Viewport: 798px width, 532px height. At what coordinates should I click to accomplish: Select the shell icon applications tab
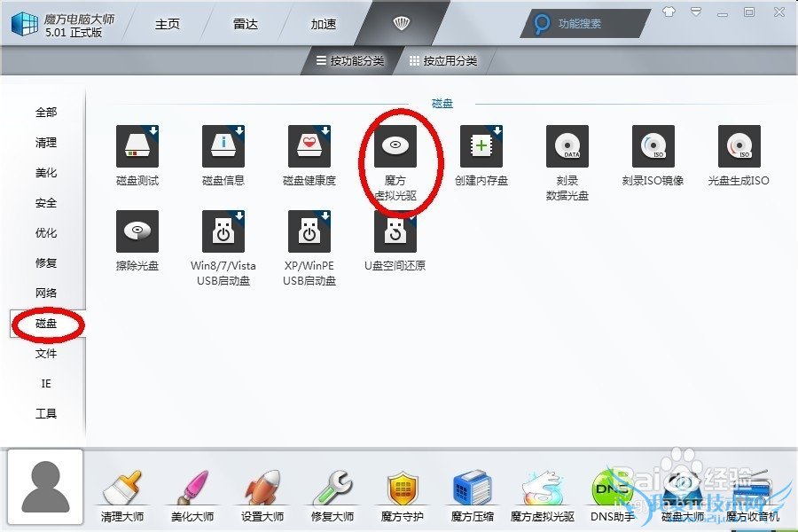coord(402,23)
